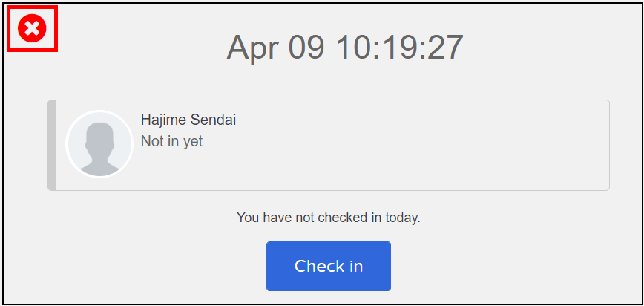644x306 pixels.
Task: Dismiss the attendance dialog via top-left icon
Action: tap(32, 28)
